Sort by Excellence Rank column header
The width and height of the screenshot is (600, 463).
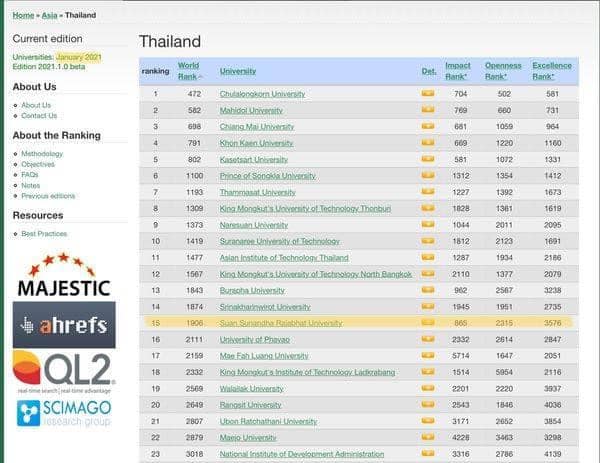[x=551, y=71]
